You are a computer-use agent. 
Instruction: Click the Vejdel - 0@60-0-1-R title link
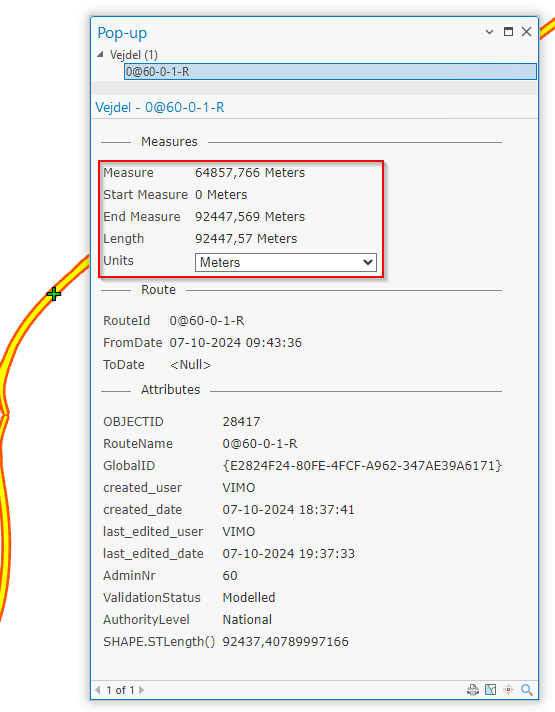(x=160, y=108)
